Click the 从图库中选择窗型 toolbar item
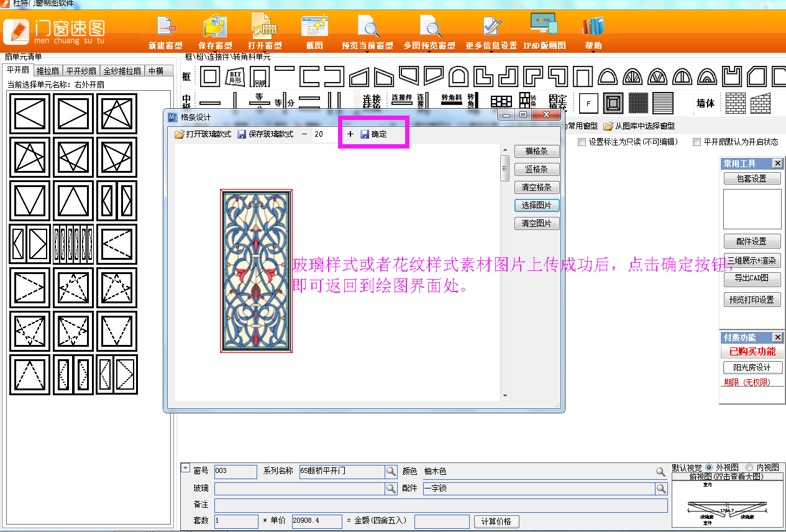The width and height of the screenshot is (786, 532). (x=639, y=126)
